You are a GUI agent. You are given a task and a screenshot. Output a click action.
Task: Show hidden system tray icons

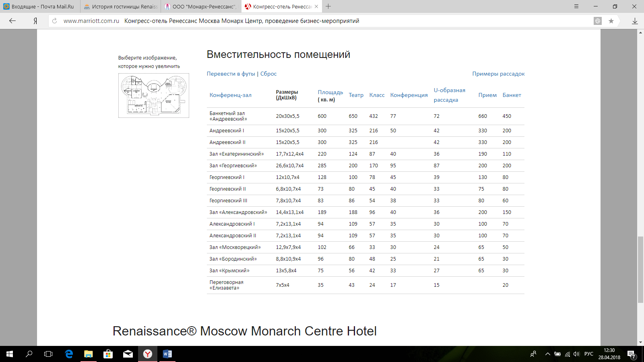click(547, 354)
